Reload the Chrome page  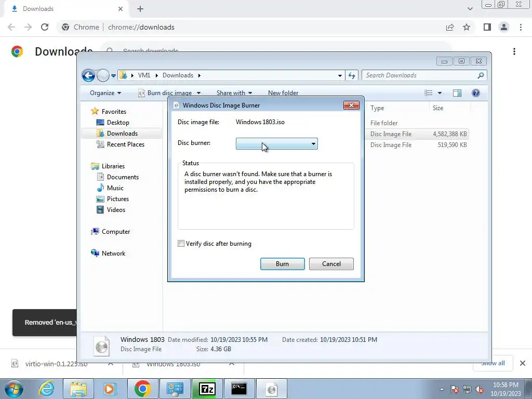point(45,27)
